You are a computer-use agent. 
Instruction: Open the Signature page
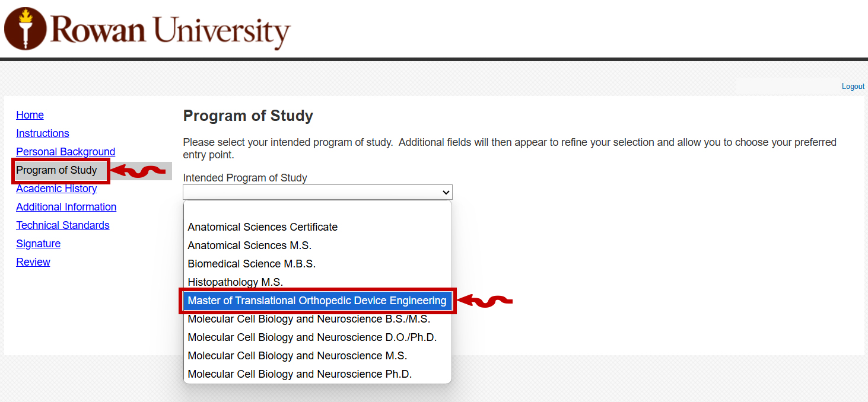tap(39, 244)
